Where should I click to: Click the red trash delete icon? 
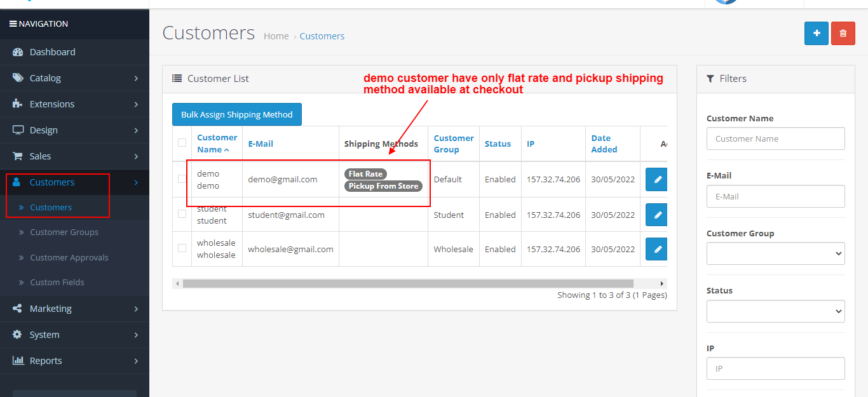(843, 33)
